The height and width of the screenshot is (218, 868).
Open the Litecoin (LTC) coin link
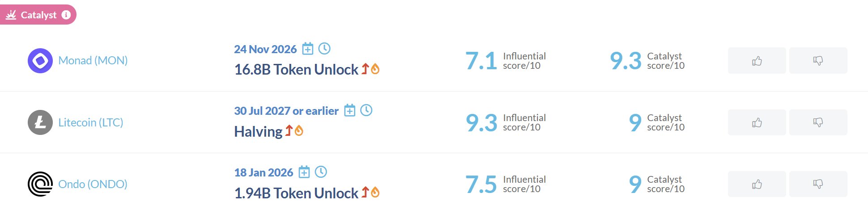click(91, 122)
